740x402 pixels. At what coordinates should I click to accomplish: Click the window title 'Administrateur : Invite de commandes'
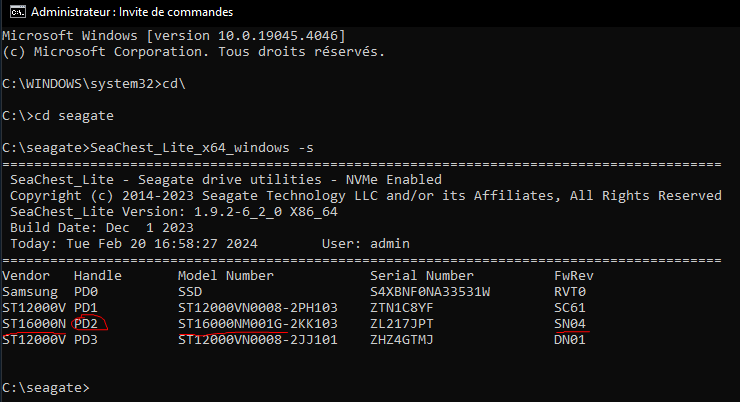[x=132, y=12]
